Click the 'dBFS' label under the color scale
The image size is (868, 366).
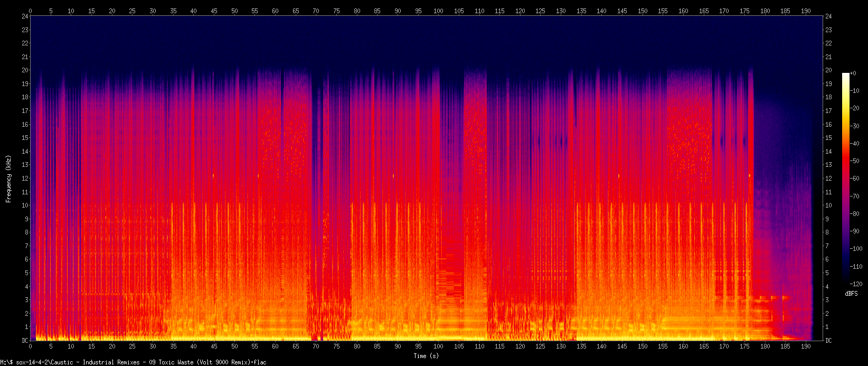[x=851, y=293]
